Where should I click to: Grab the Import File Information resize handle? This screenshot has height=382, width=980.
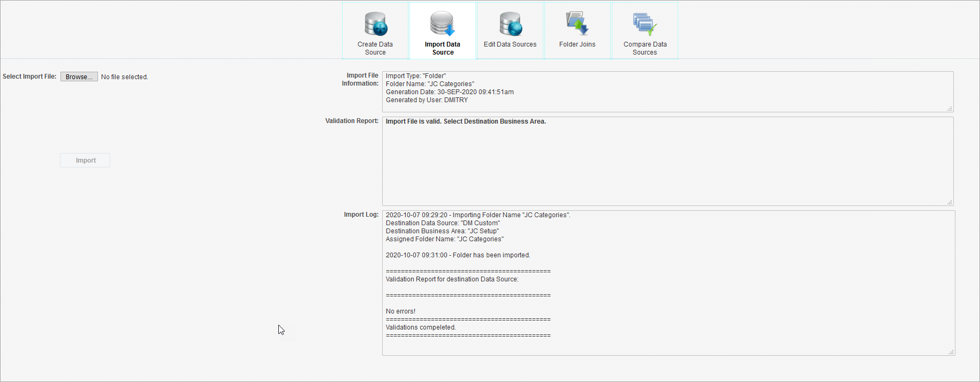tap(949, 109)
